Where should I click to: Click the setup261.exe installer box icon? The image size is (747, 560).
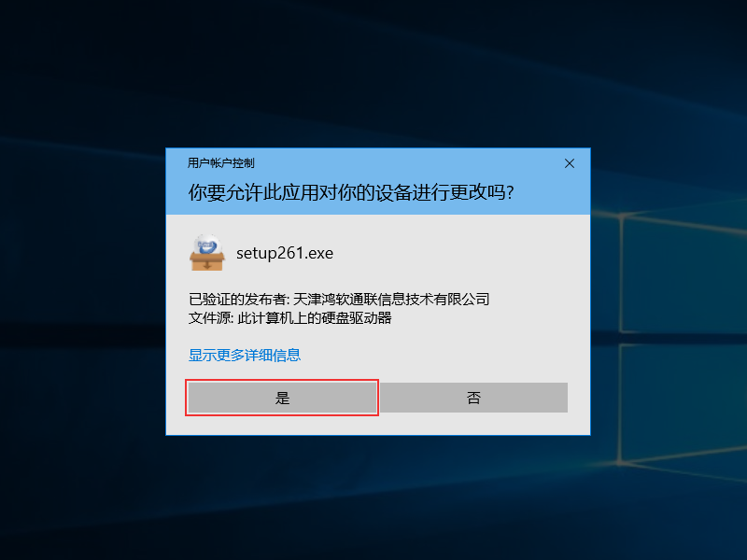coord(206,253)
